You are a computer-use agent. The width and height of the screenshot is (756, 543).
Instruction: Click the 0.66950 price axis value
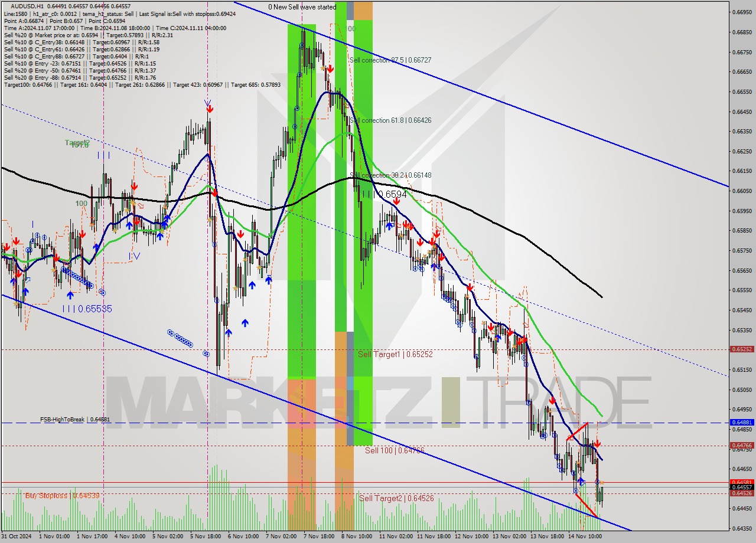[x=742, y=12]
